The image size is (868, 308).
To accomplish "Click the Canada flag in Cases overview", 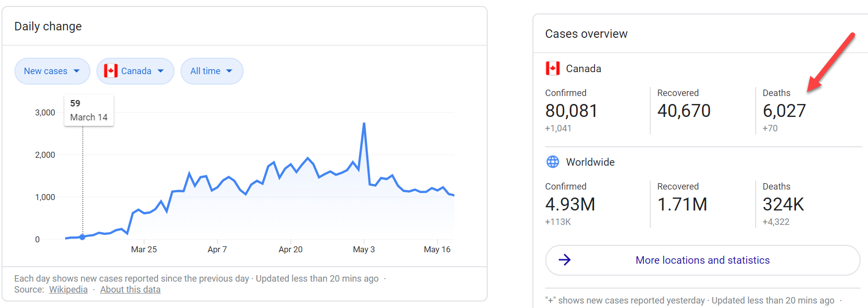I will click(x=552, y=69).
